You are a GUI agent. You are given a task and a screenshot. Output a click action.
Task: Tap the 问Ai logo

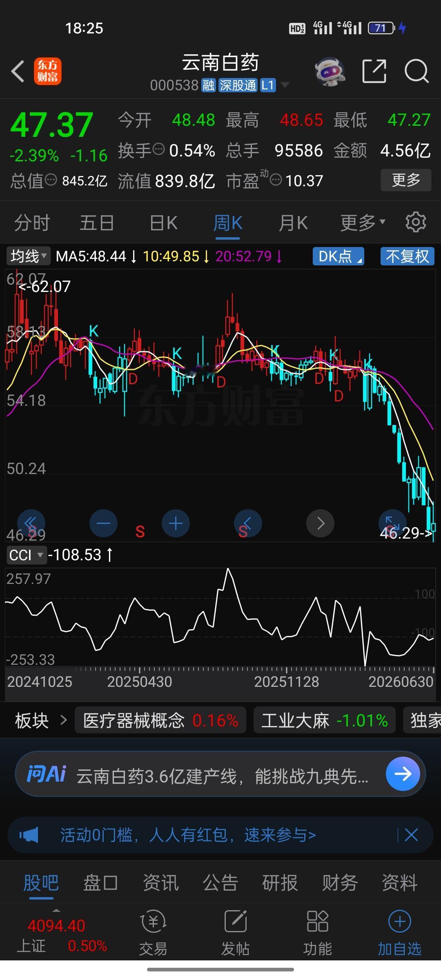[46, 774]
